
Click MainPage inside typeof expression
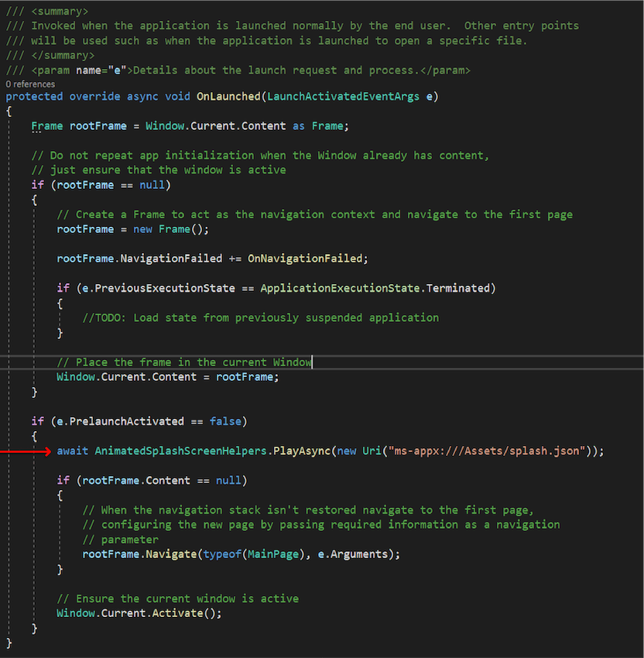[x=273, y=554]
